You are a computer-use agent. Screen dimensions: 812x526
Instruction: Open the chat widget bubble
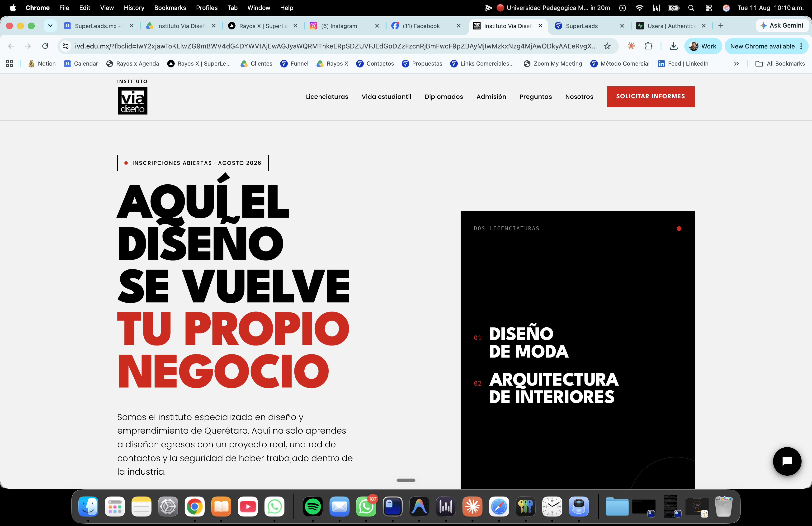pyautogui.click(x=787, y=461)
